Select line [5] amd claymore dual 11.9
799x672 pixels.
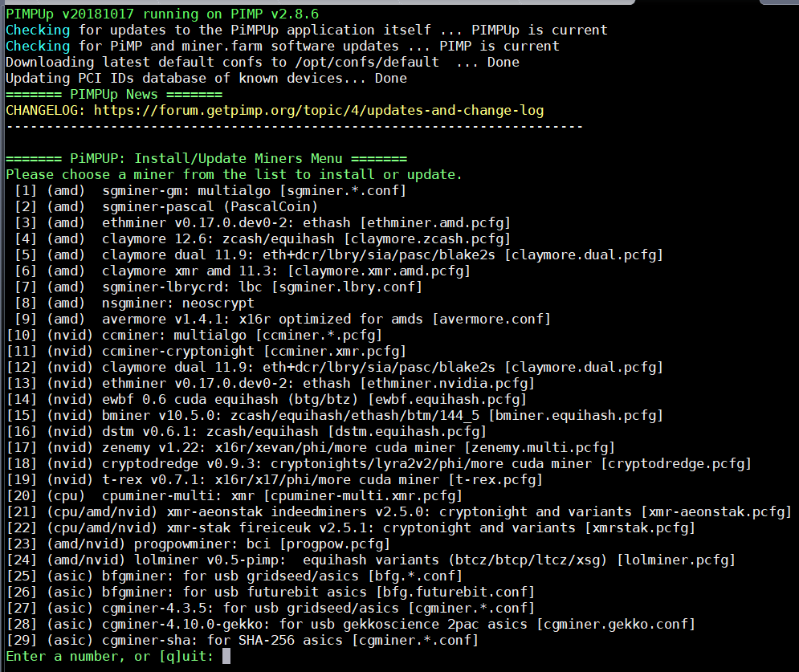(339, 255)
